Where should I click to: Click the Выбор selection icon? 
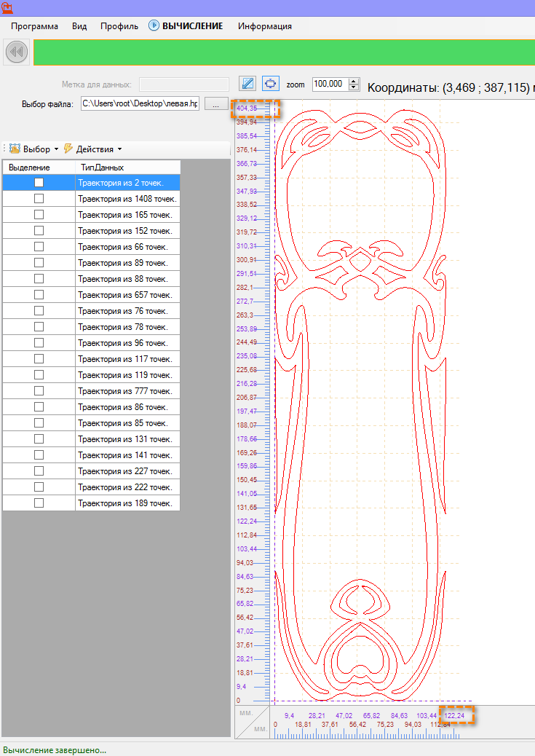(x=15, y=149)
